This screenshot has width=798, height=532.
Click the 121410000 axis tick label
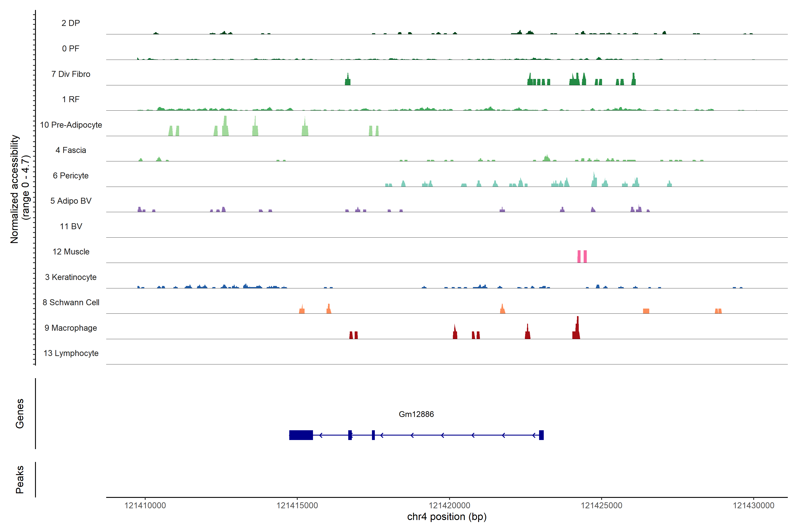[x=145, y=505]
